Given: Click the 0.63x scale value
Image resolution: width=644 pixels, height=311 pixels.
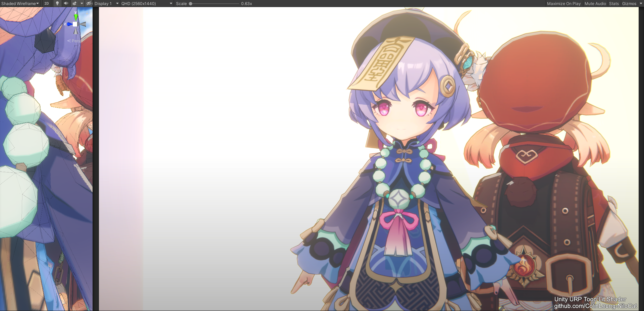Looking at the screenshot, I should 247,3.
